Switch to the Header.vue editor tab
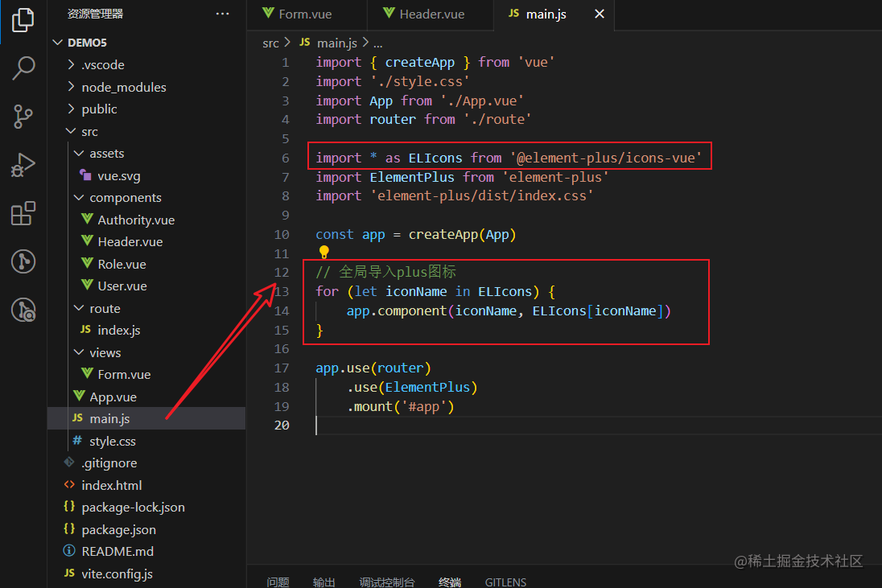 point(431,14)
